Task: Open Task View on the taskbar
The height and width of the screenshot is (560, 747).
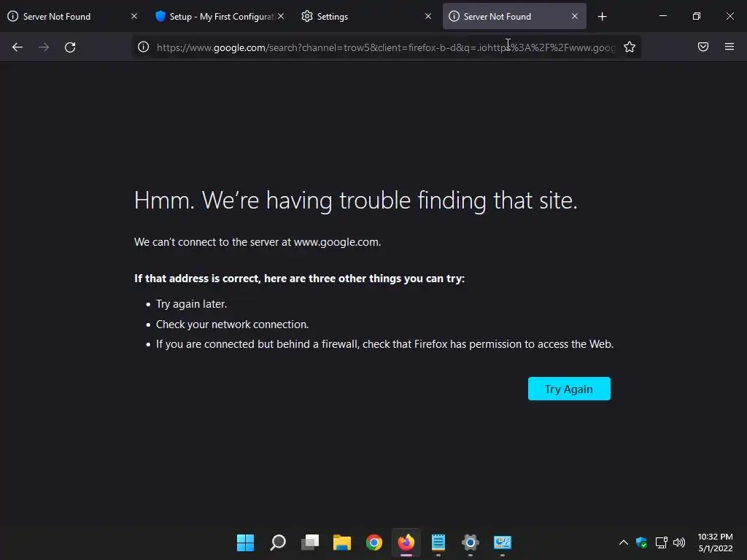Action: pos(309,542)
